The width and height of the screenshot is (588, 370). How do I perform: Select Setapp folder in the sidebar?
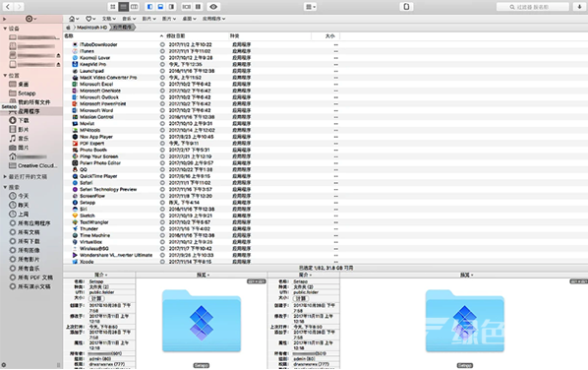click(31, 93)
